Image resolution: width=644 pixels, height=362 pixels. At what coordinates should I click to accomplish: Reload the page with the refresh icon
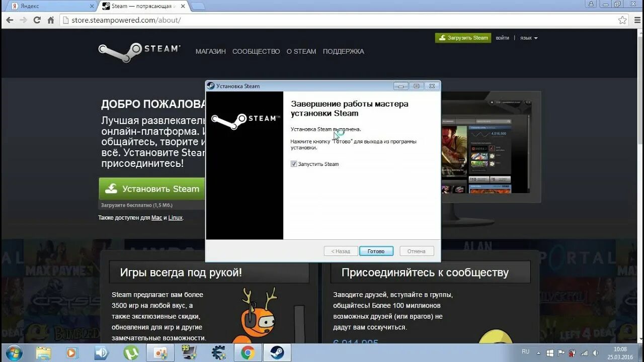pos(37,20)
